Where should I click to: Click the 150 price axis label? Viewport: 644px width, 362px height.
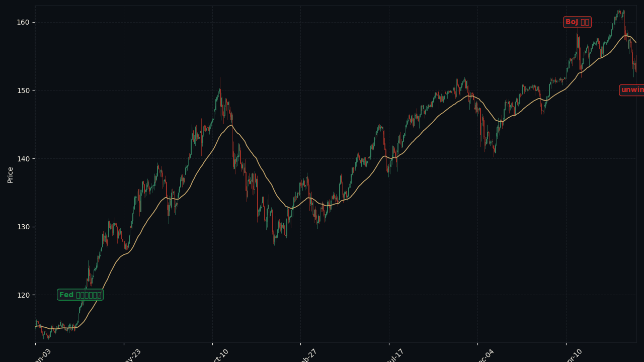[24, 90]
